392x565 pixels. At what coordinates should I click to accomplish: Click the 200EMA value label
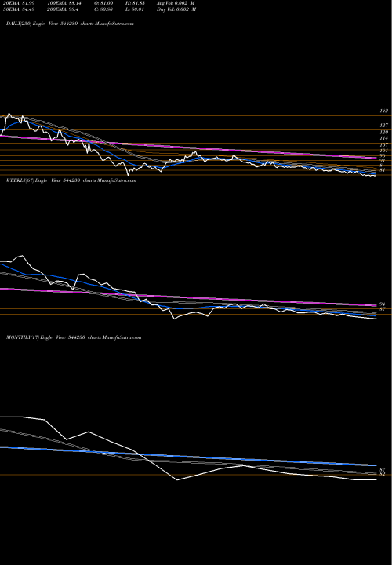[x=63, y=9]
